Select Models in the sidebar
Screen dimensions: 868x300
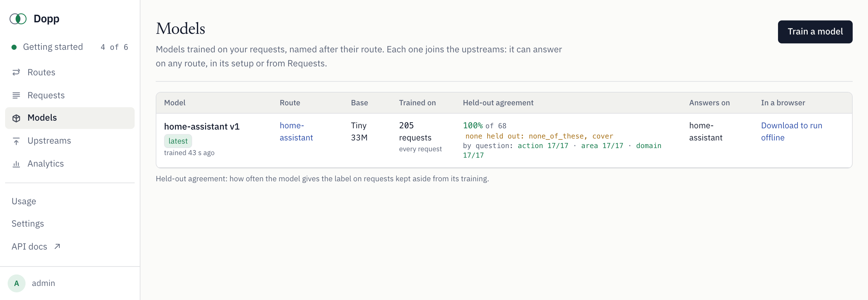[70, 118]
